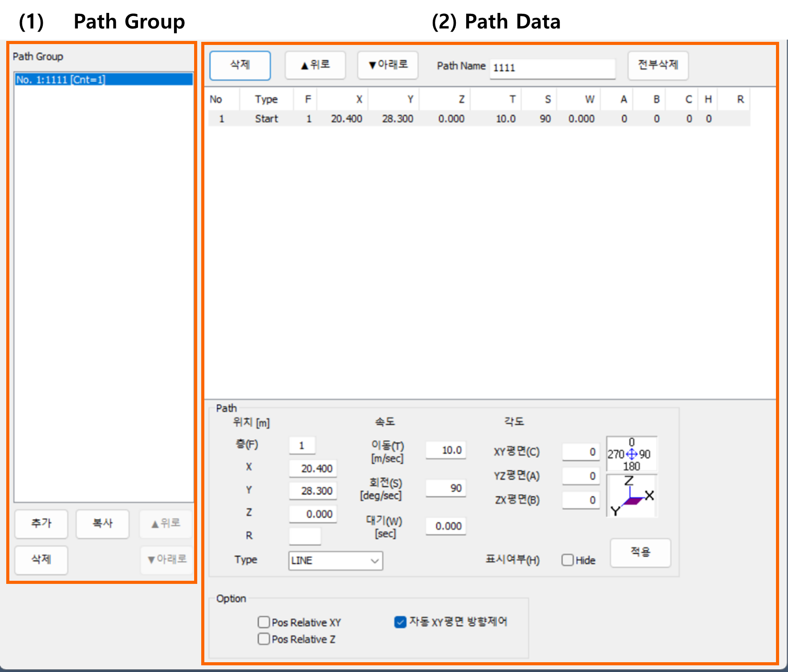Click the ▼아래로 button in Path Data
The height and width of the screenshot is (672, 788).
[387, 65]
